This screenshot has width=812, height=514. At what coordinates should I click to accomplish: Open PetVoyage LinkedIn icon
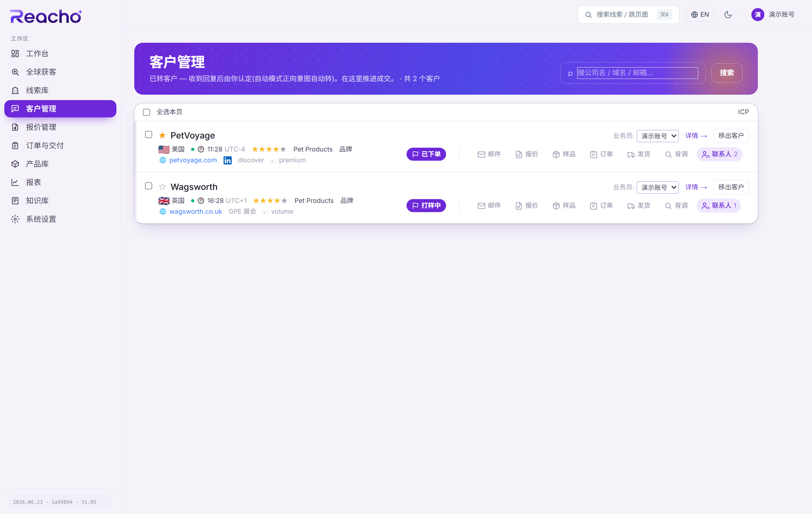(x=228, y=160)
